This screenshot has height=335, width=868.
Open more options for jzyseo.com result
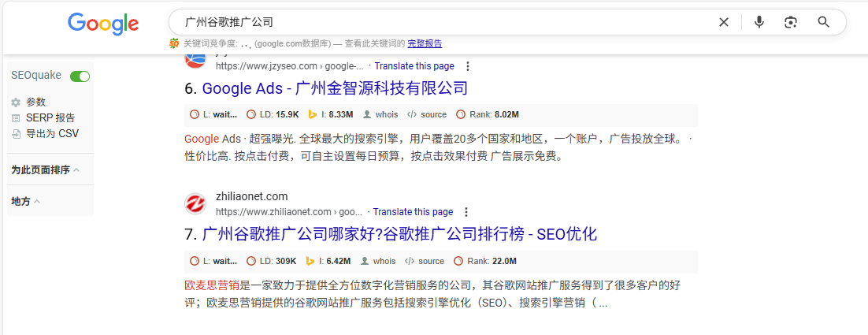tap(467, 66)
